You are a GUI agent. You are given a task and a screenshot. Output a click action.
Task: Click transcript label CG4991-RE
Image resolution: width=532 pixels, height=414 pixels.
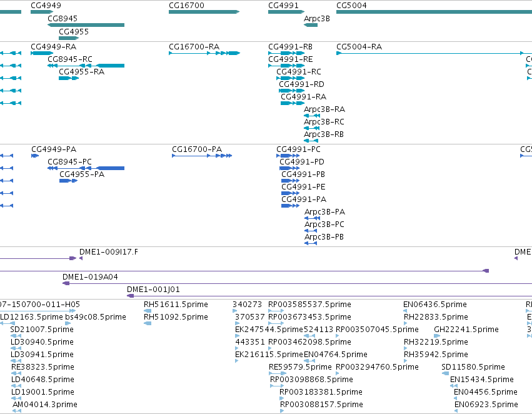pos(291,59)
